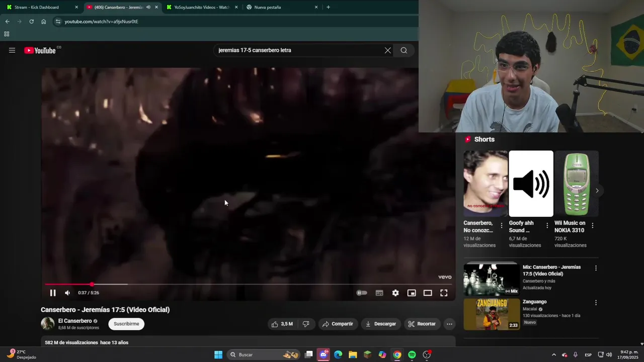Open the Zanguango video thumbnail
Viewport: 644px width, 362px height.
coord(492,314)
